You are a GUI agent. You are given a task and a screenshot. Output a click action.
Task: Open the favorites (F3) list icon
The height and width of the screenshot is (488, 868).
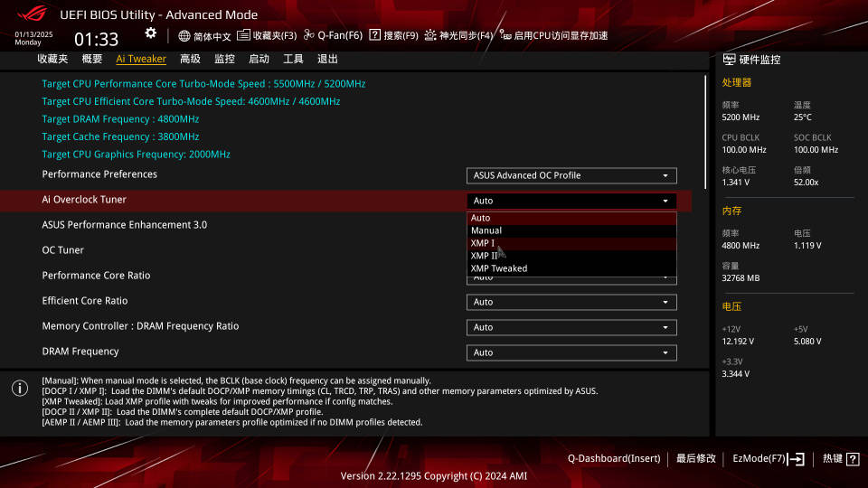click(x=243, y=35)
